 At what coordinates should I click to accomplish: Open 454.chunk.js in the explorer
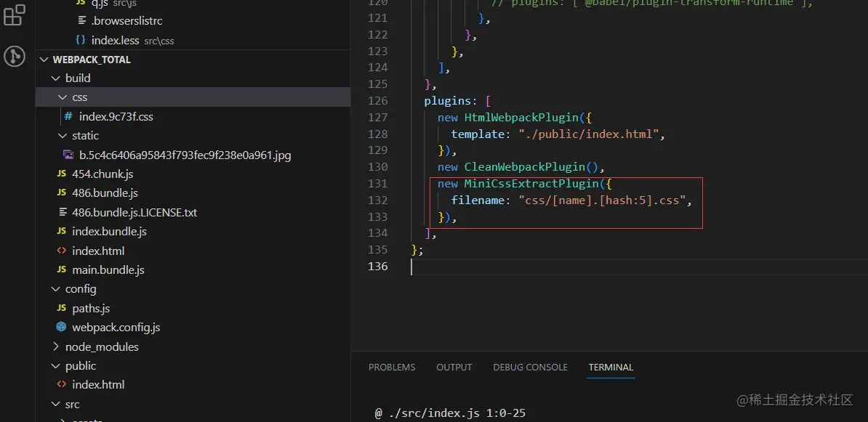(103, 174)
